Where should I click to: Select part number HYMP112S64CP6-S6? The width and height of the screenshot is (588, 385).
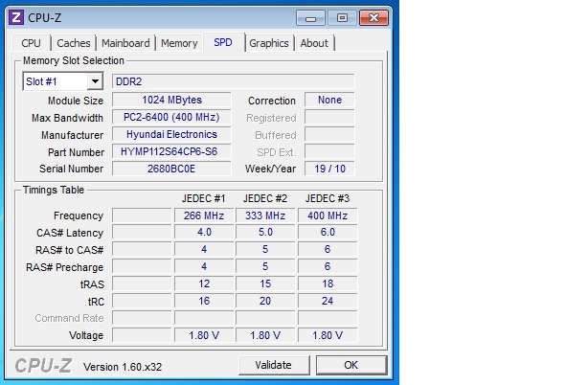(171, 152)
